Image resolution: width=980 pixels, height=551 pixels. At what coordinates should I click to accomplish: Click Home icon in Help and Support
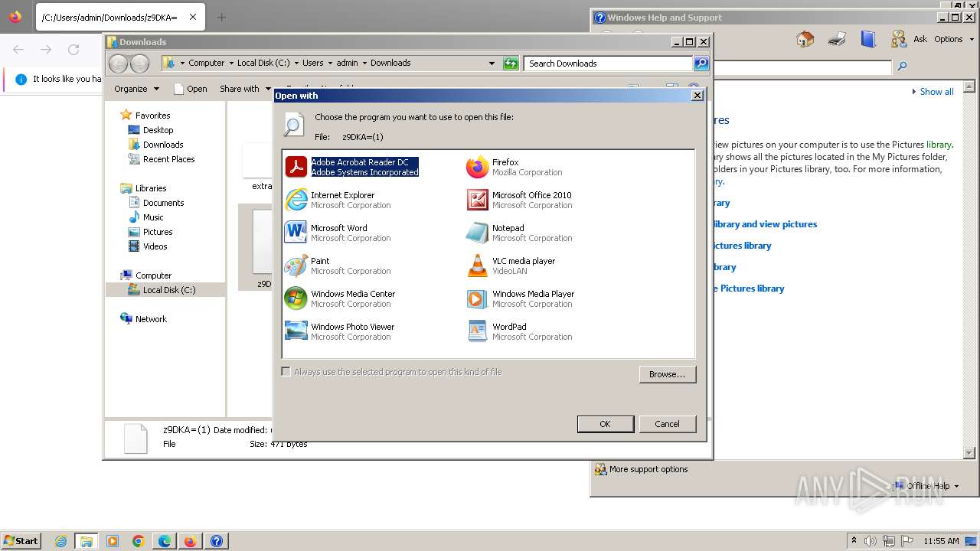(x=805, y=39)
